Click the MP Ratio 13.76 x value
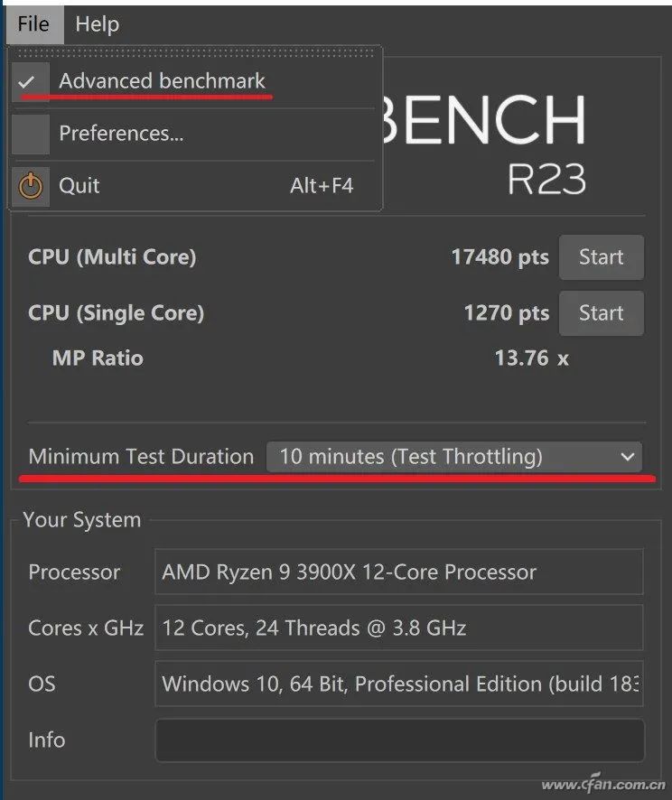This screenshot has width=672, height=800. click(x=531, y=358)
